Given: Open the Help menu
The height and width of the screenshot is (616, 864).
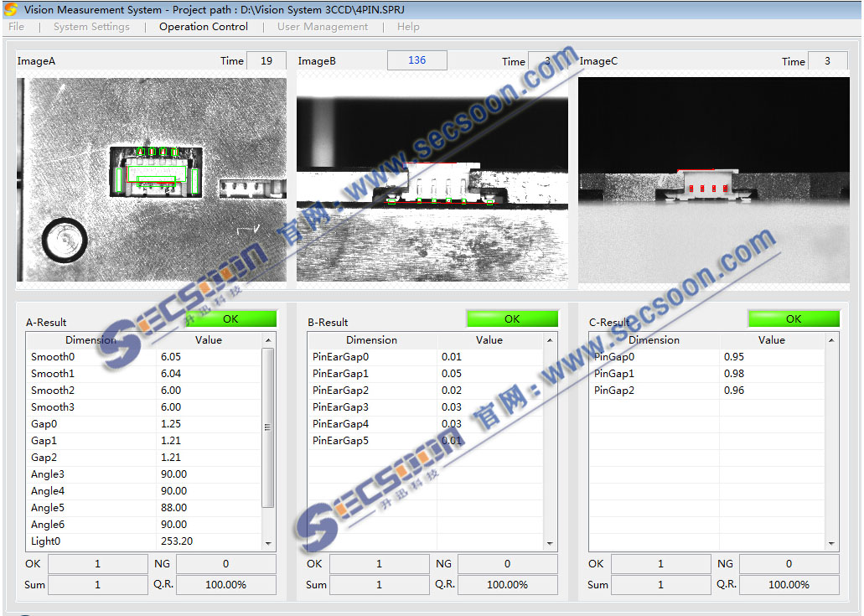Looking at the screenshot, I should pos(408,27).
